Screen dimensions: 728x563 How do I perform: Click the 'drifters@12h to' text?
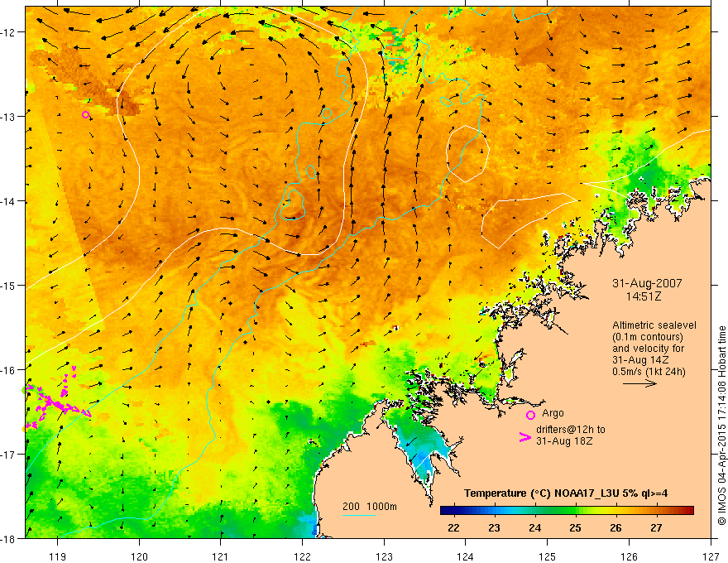pyautogui.click(x=571, y=430)
